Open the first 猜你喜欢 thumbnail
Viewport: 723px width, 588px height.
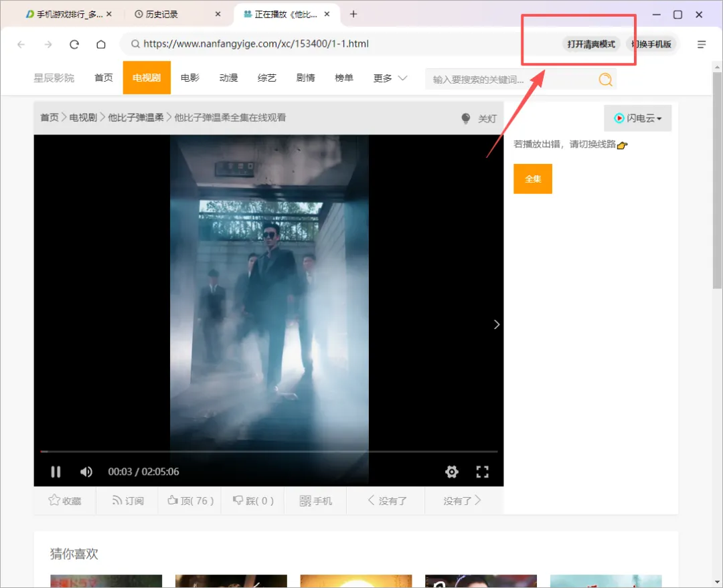pyautogui.click(x=106, y=581)
